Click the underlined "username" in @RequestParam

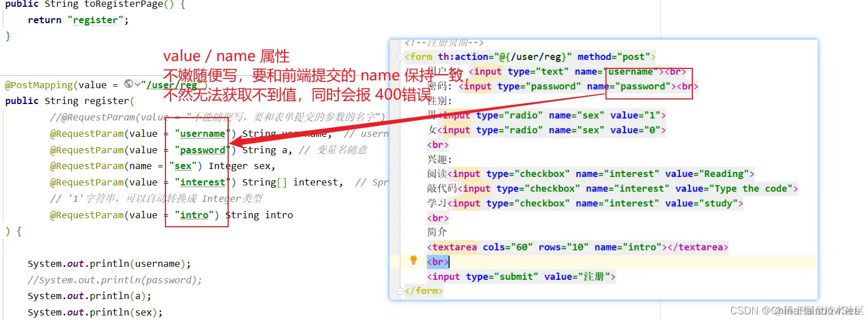tap(203, 134)
